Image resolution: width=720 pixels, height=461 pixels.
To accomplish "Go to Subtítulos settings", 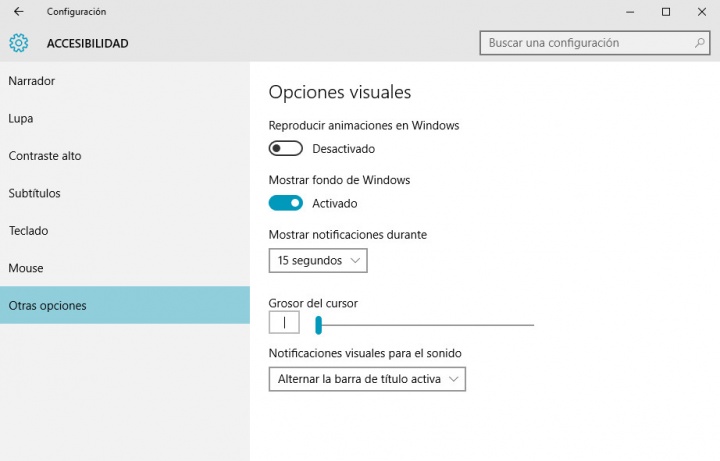I will pyautogui.click(x=125, y=193).
